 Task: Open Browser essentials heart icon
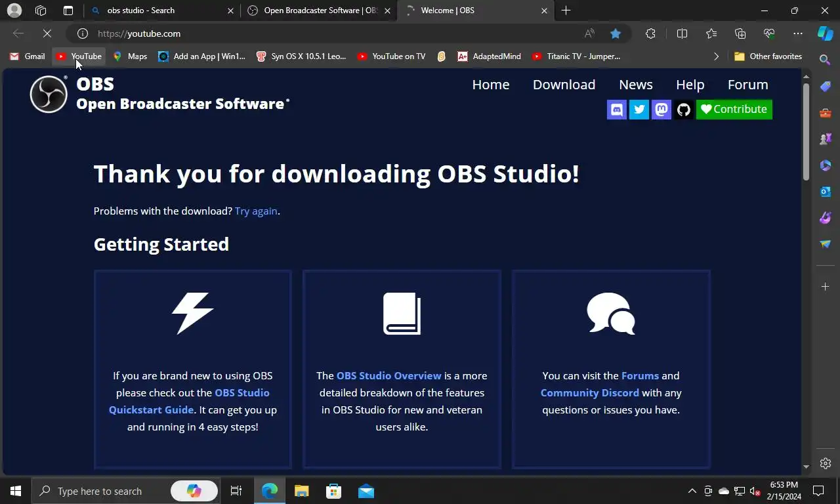(x=769, y=33)
